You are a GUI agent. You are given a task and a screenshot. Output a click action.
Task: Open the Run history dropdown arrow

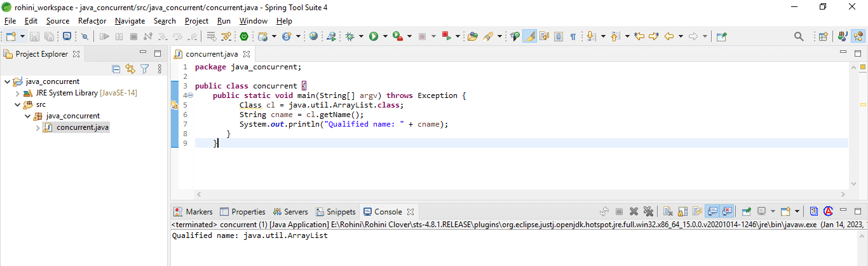pos(385,36)
